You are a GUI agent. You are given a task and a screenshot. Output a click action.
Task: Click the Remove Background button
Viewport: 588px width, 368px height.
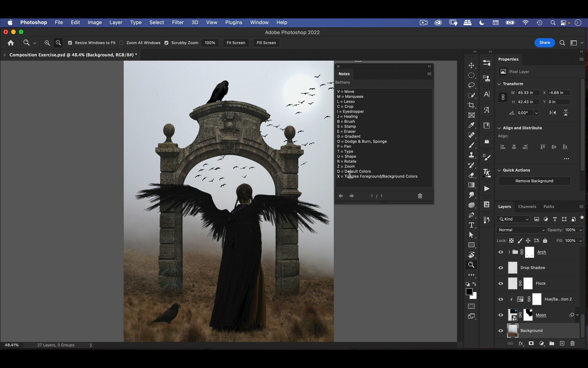point(534,181)
